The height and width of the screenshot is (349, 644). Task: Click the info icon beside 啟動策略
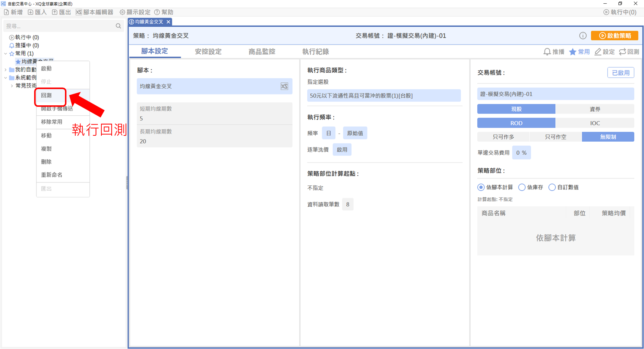[583, 36]
